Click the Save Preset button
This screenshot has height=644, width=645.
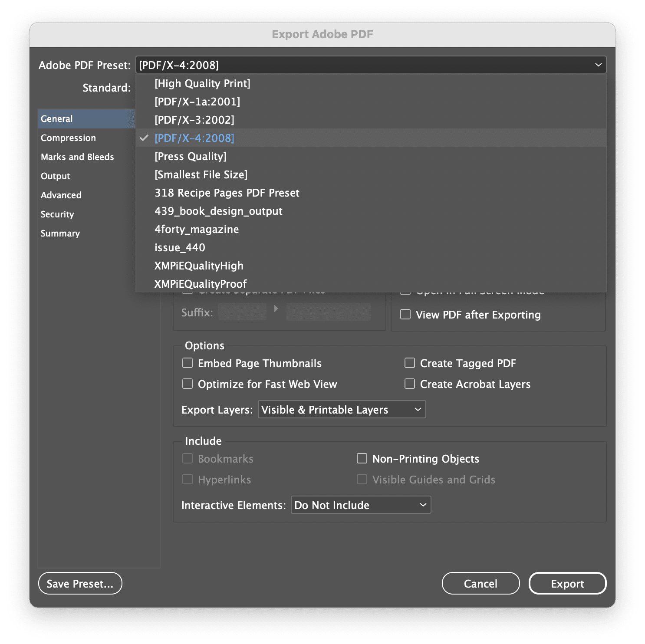pos(80,583)
